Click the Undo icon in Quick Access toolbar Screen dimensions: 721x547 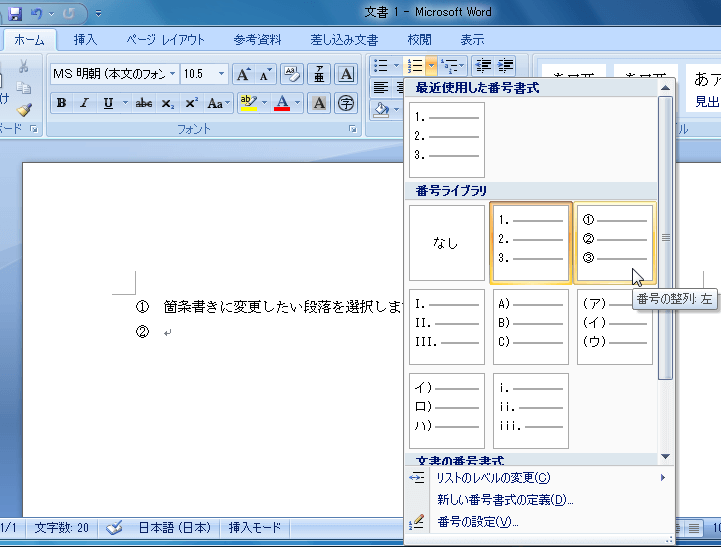37,13
